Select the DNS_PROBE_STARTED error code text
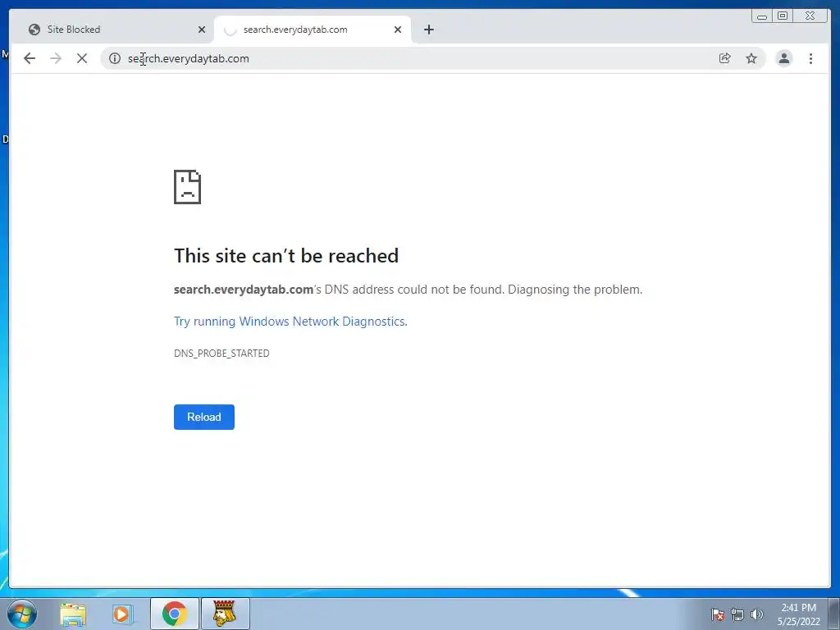The height and width of the screenshot is (630, 840). pos(221,353)
